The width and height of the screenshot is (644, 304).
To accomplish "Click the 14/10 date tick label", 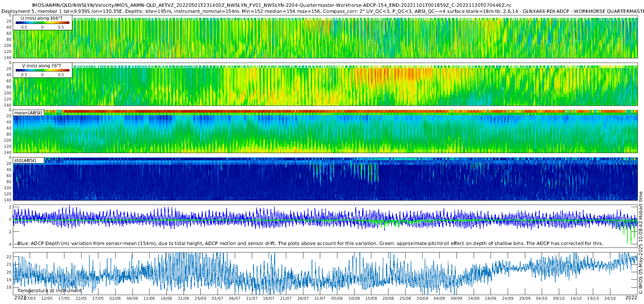I will click(576, 298).
